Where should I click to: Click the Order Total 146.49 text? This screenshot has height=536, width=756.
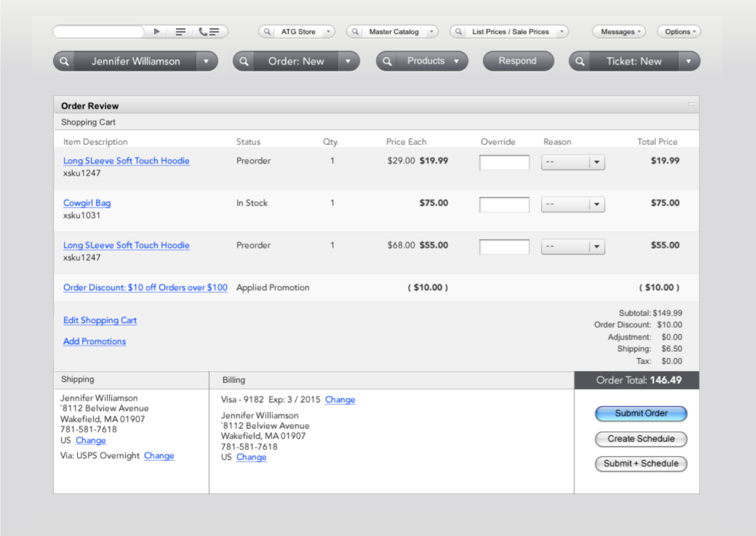coord(639,380)
